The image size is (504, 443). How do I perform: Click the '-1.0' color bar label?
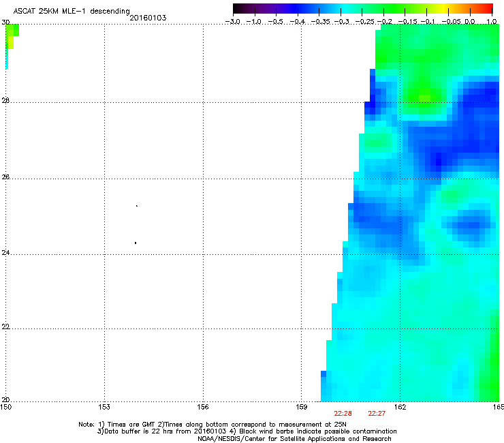click(x=254, y=22)
